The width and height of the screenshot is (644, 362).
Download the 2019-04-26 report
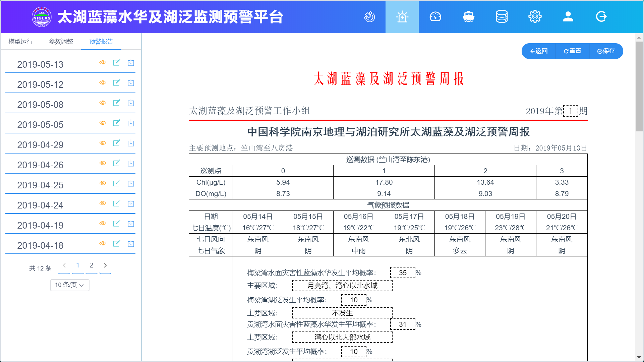(131, 163)
